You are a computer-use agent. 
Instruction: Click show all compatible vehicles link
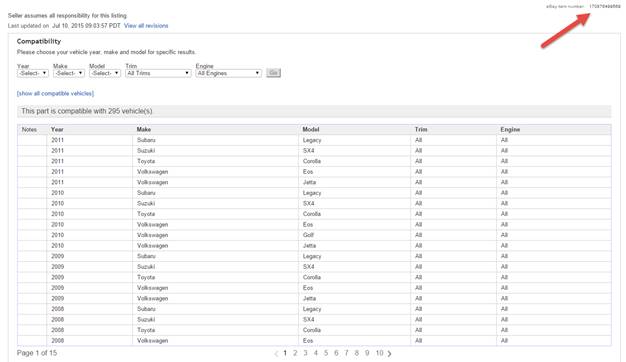(x=55, y=93)
